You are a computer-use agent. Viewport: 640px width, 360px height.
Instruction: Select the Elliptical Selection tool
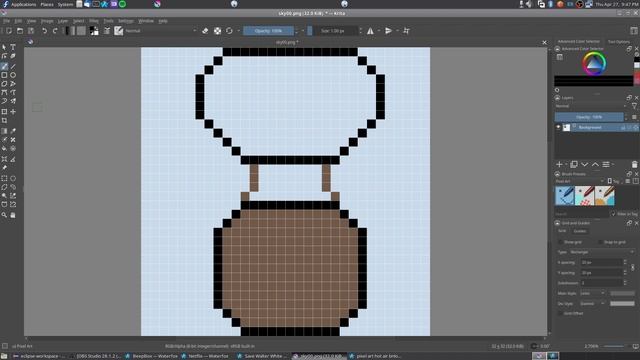point(13,178)
